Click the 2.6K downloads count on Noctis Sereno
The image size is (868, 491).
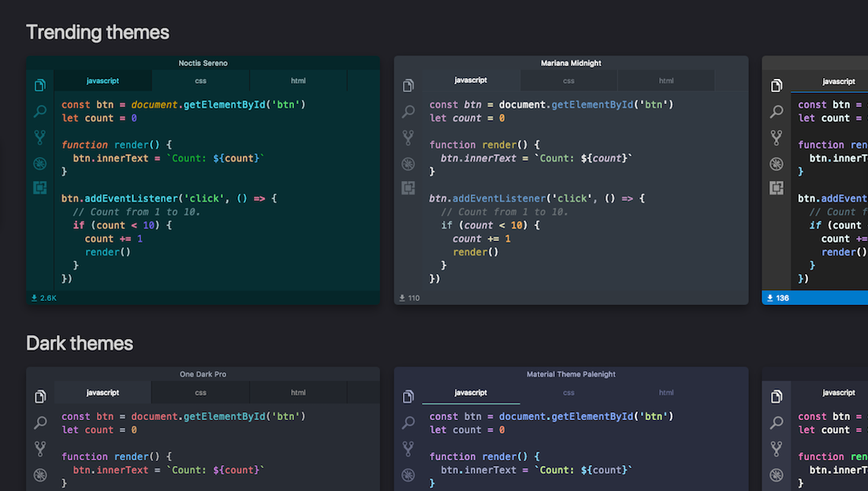point(43,298)
